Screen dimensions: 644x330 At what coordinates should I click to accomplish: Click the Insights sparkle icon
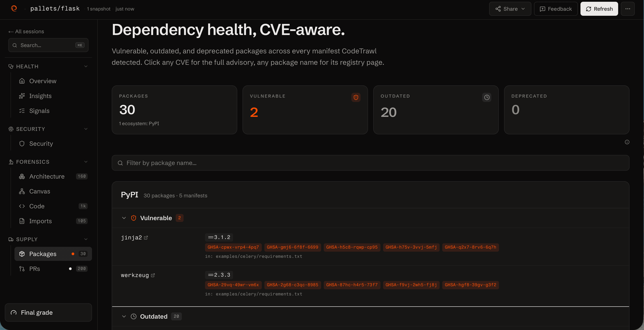22,96
